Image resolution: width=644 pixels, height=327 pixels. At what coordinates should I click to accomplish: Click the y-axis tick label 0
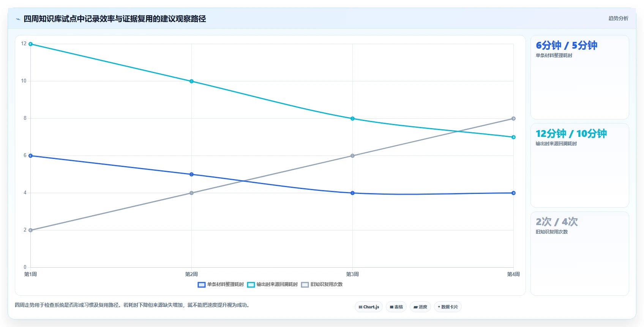click(25, 267)
